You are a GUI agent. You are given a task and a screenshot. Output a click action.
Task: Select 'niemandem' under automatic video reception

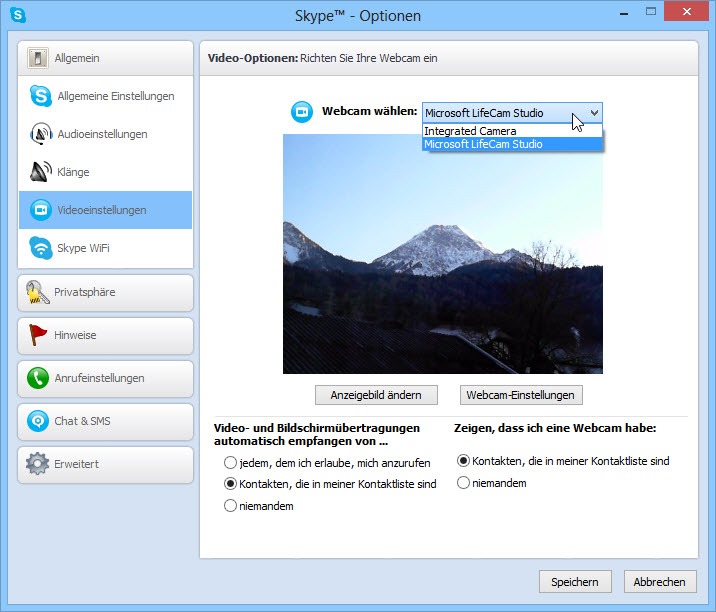(231, 506)
